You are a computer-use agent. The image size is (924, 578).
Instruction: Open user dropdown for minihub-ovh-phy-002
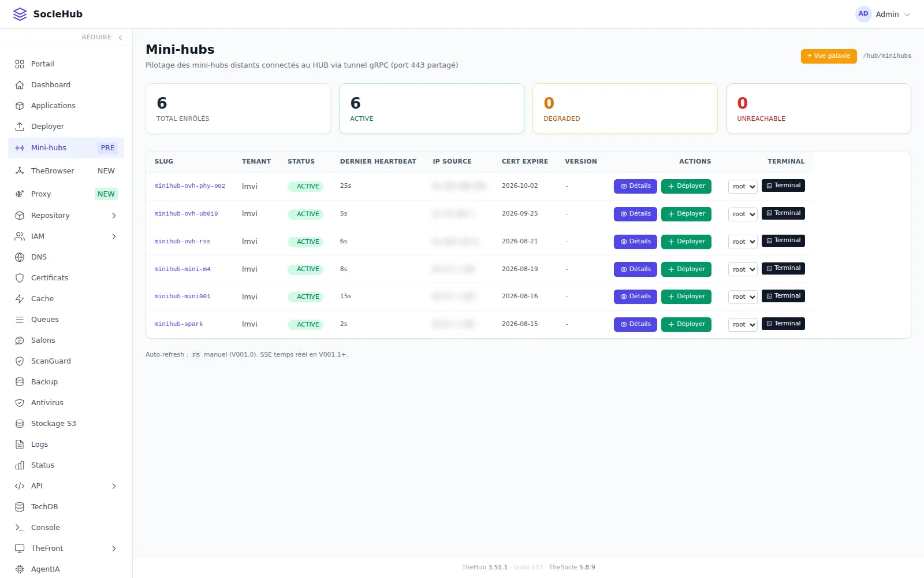coord(743,187)
